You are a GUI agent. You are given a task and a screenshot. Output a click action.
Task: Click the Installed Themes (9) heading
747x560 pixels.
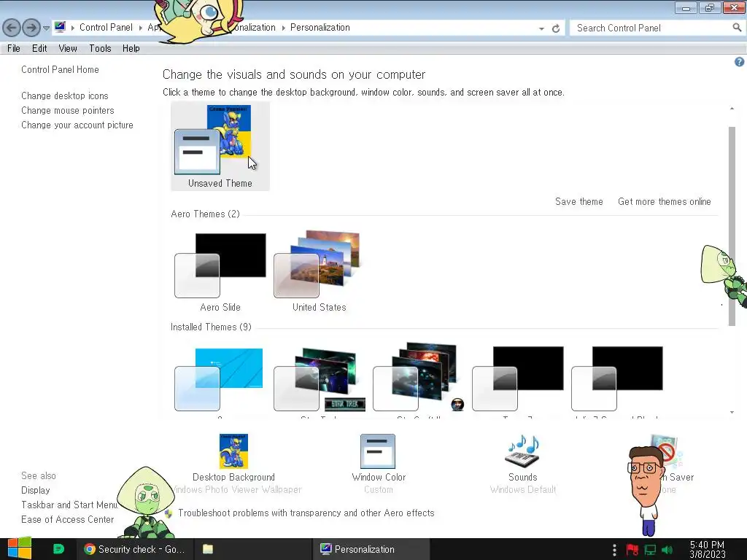pos(211,327)
